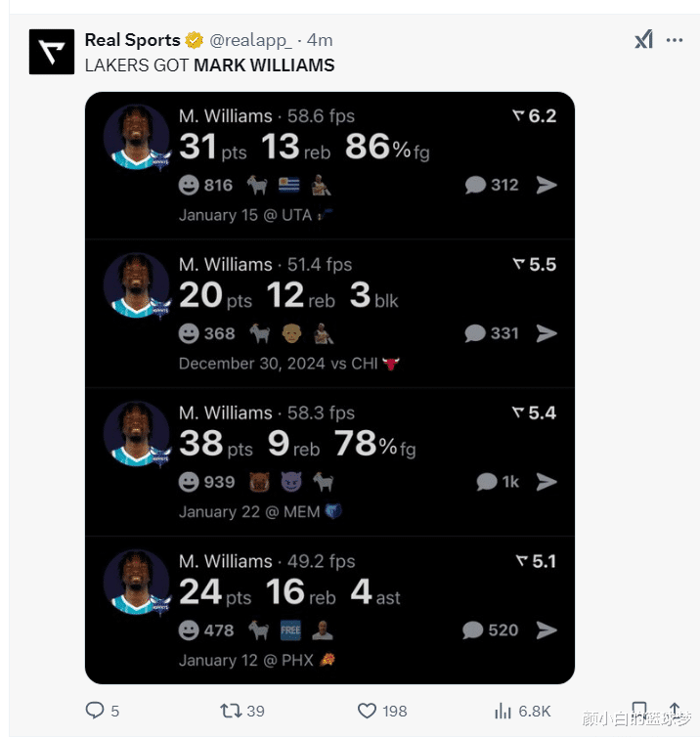Click the player headshot on the PHX game card

pyautogui.click(x=137, y=583)
